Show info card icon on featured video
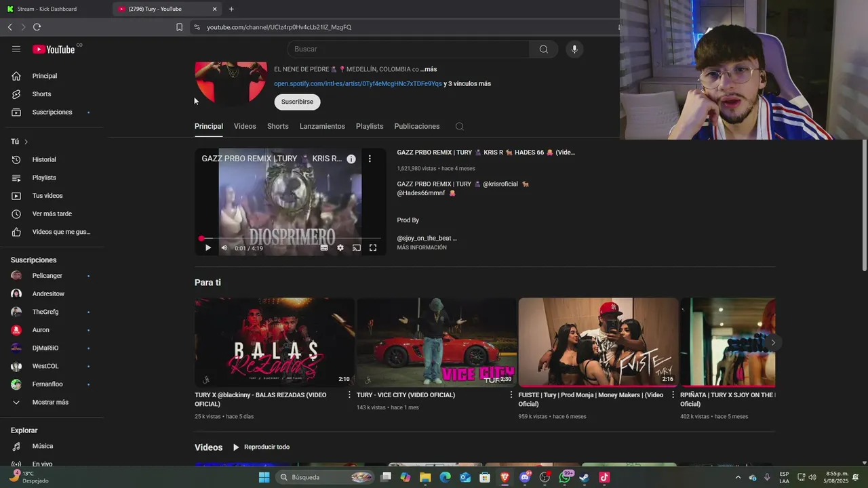868x488 pixels. tap(351, 159)
